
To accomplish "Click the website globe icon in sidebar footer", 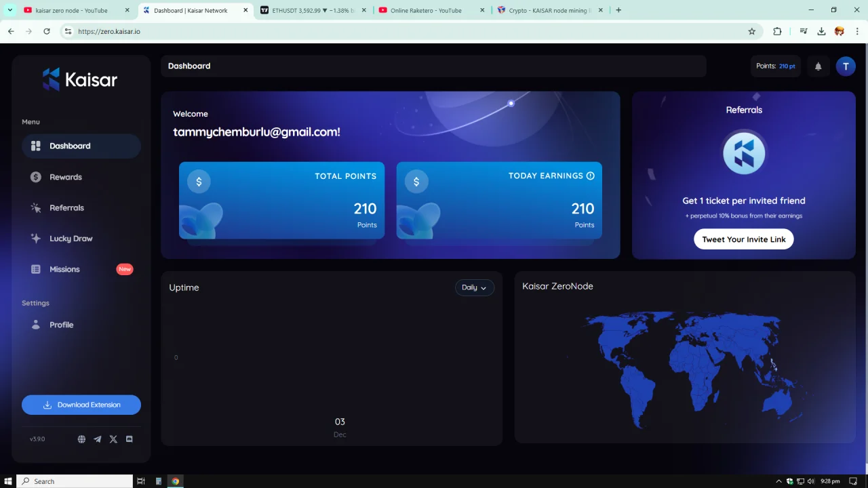I will tap(81, 439).
